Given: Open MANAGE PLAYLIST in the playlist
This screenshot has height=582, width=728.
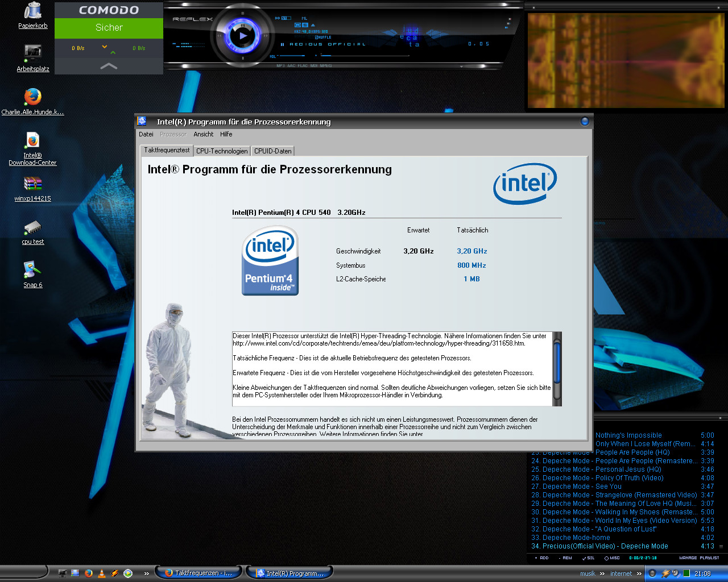Looking at the screenshot, I should [699, 558].
